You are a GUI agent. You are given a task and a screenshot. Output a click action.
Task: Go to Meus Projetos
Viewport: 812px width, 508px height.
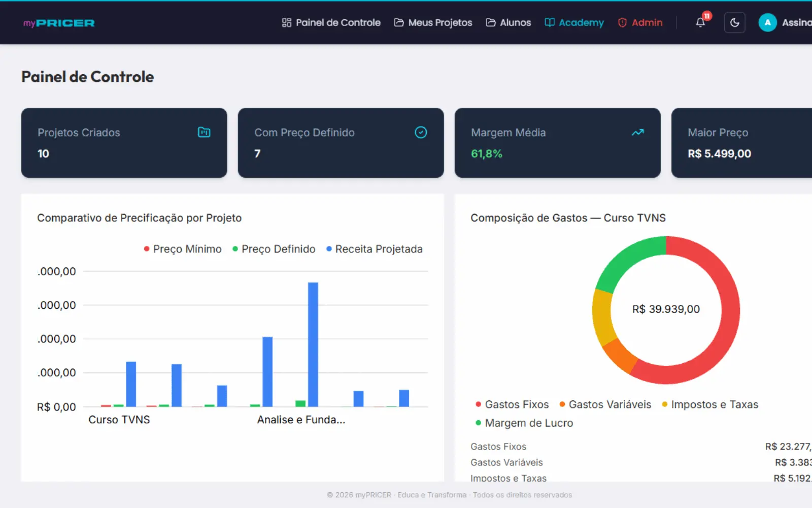point(433,22)
